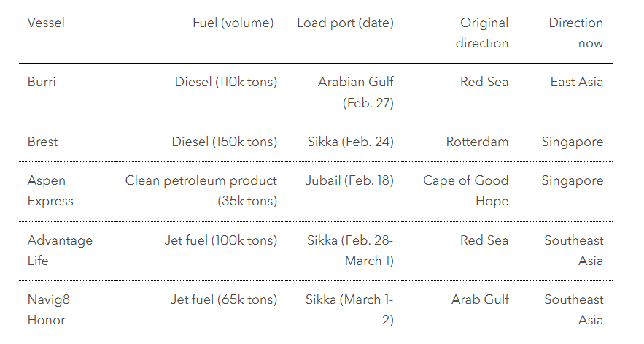644x344 pixels.
Task: Click the Rotterdam original direction cell
Action: click(477, 142)
